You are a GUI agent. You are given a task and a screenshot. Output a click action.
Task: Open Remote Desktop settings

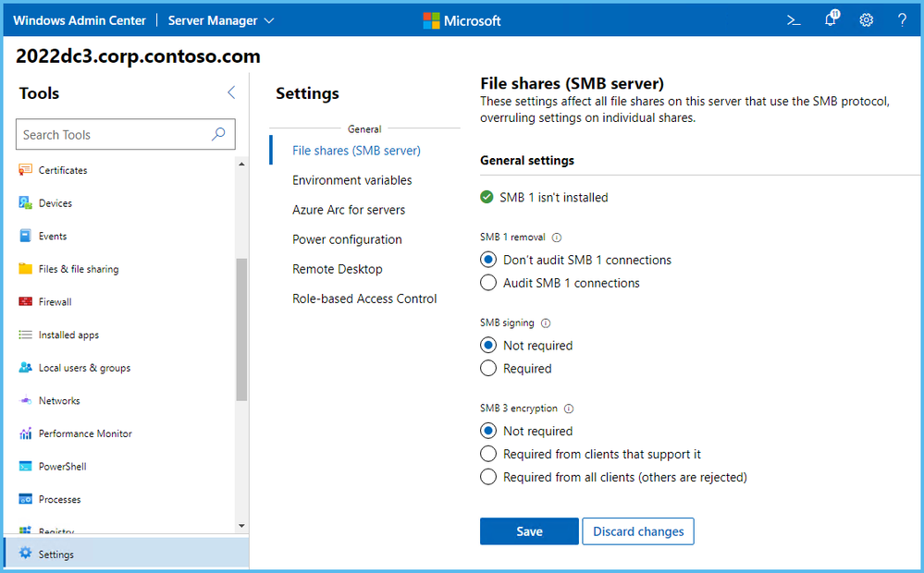pos(337,269)
